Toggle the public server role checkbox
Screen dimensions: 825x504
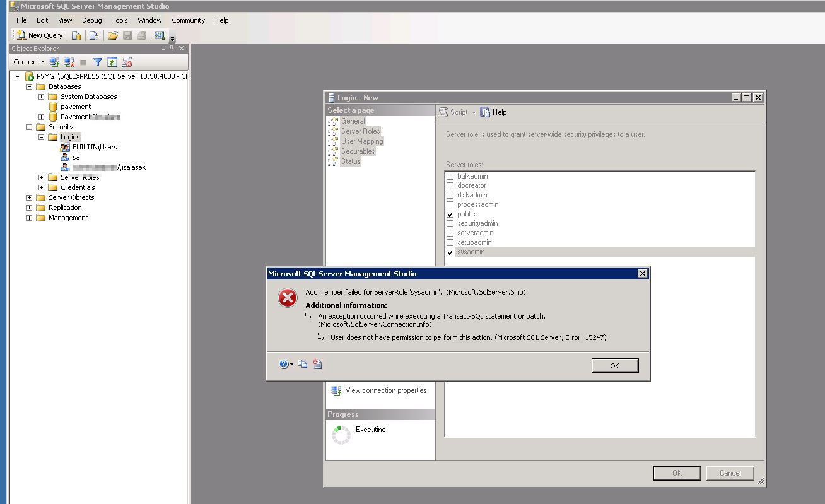450,214
